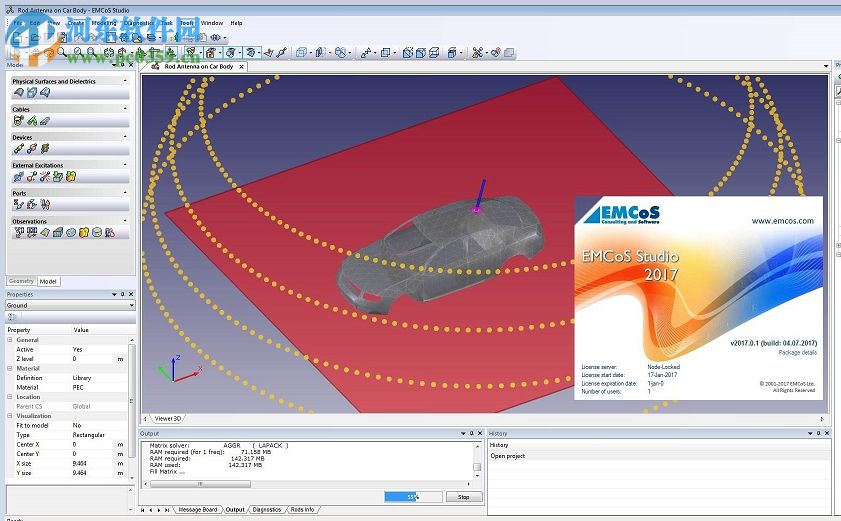The image size is (841, 521).
Task: Click the third icon in Ports section
Action: pos(45,204)
